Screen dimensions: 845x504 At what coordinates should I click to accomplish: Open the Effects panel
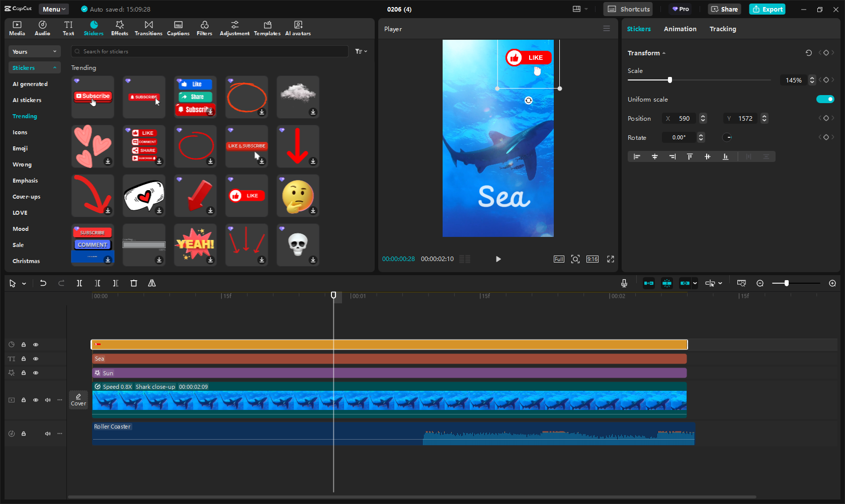point(119,28)
